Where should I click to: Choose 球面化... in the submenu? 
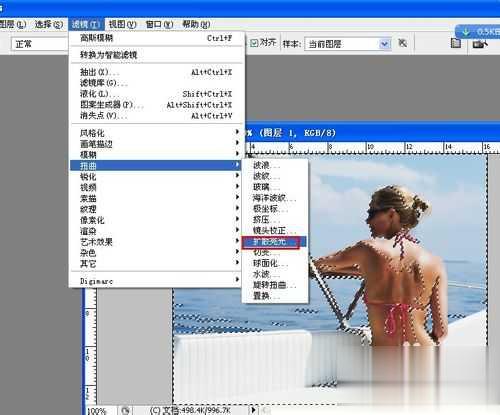pos(275,263)
